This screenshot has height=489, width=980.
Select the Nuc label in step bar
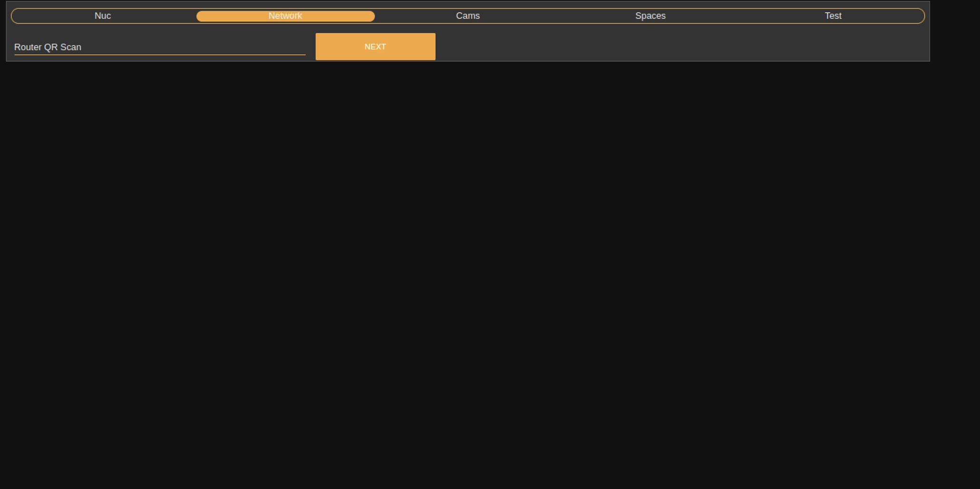pos(103,16)
